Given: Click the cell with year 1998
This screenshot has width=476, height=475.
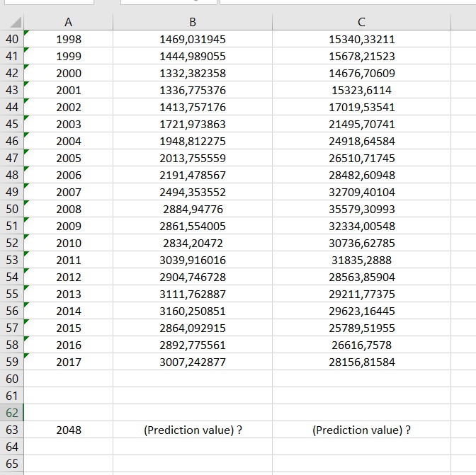Looking at the screenshot, I should (x=69, y=40).
